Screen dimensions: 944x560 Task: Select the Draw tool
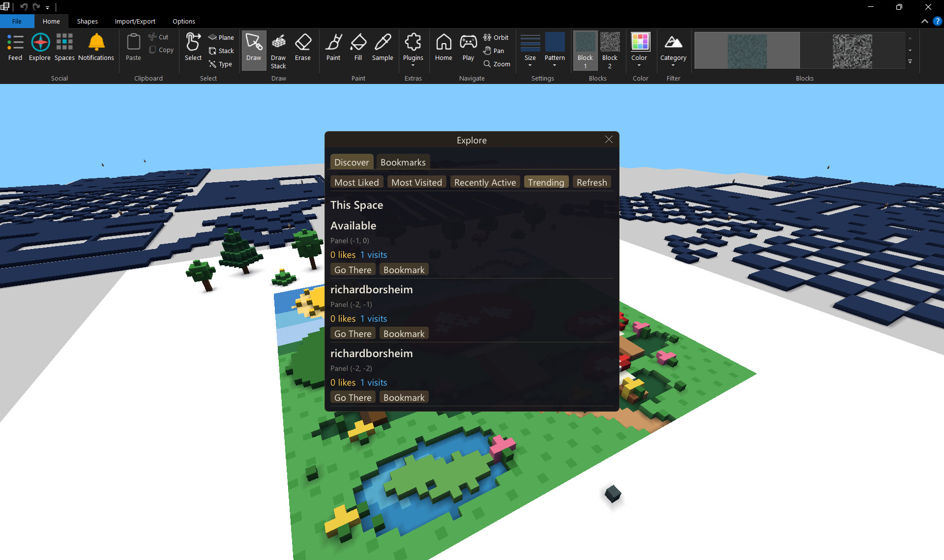point(254,50)
